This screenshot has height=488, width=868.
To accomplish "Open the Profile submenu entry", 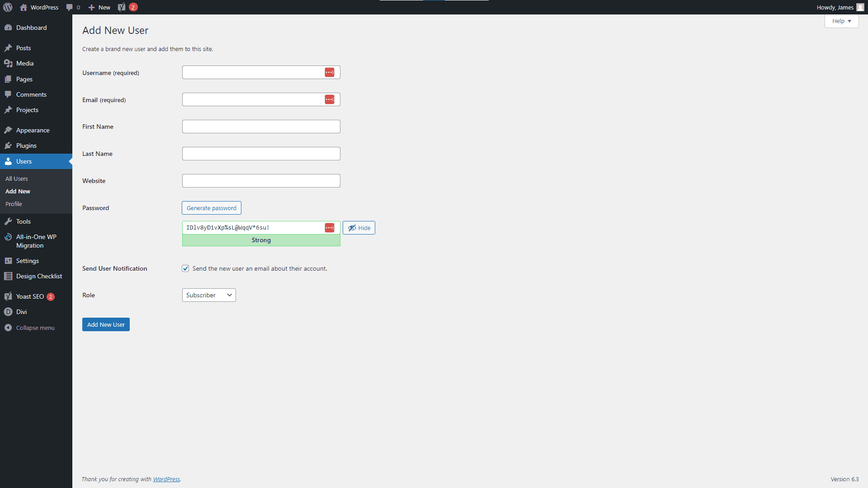I will pos(14,204).
